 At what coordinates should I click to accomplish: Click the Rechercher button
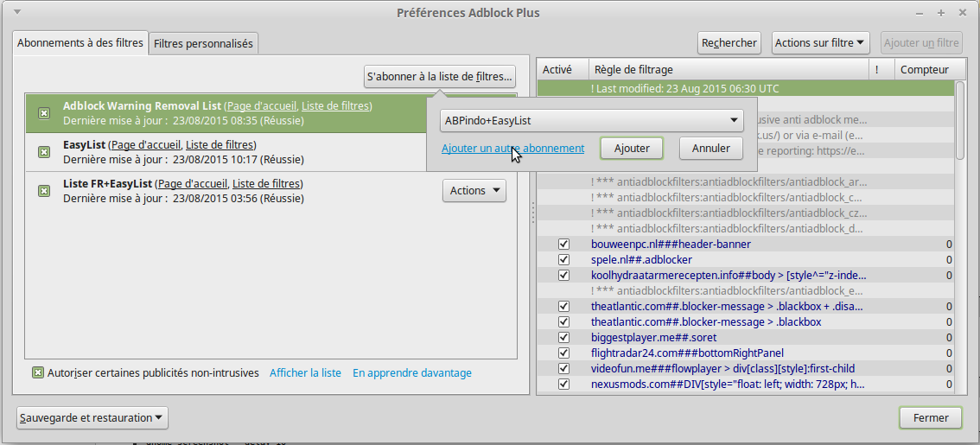[729, 43]
